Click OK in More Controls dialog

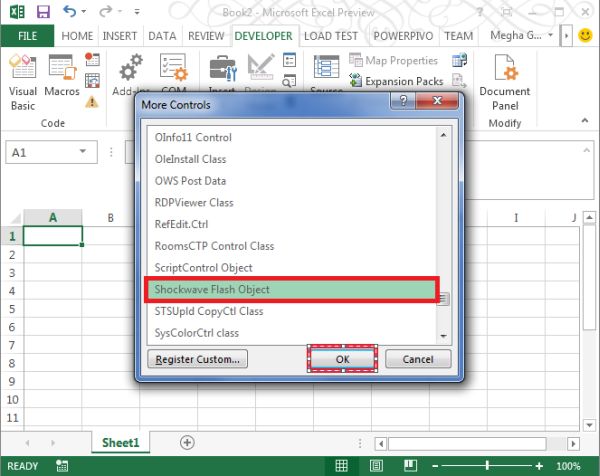click(342, 359)
